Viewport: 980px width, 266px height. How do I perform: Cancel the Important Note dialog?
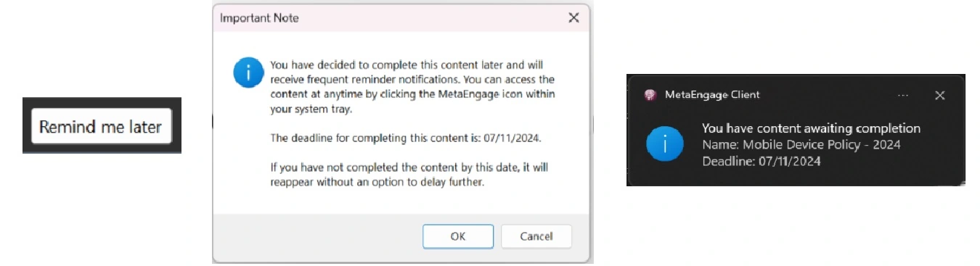coord(536,236)
